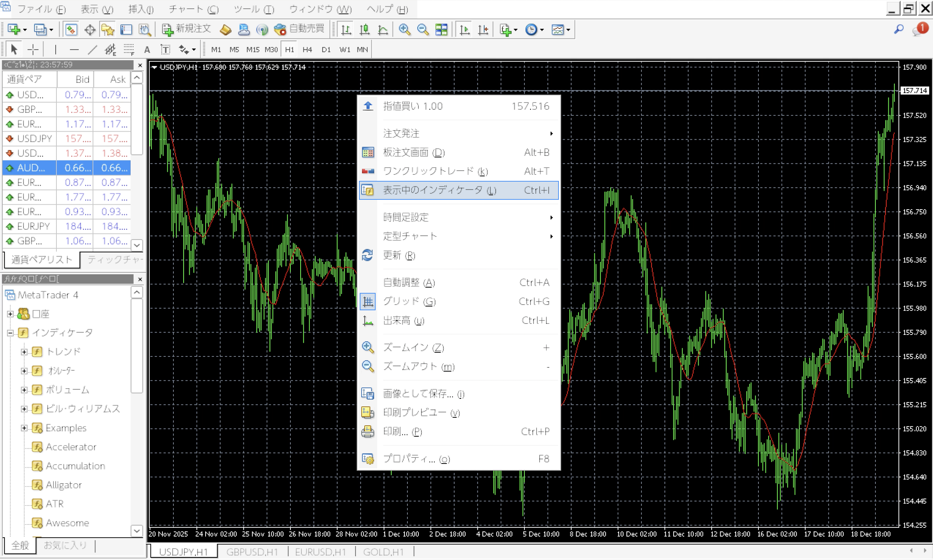Click the zoom in magnifier toolbar icon
Screen dimensions: 933x560
[x=404, y=30]
